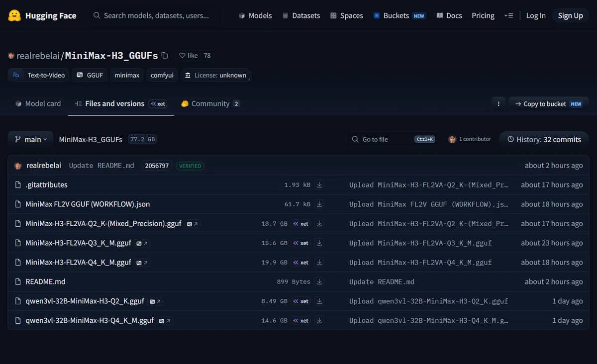Download the MiniMax-H3-FL2VA-Q4_K_M.gguf file
597x364 pixels.
pos(319,263)
